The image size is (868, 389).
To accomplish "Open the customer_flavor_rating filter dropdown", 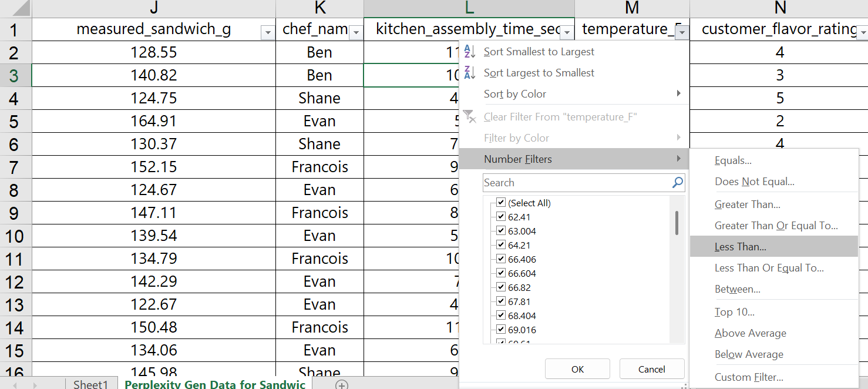I will click(862, 31).
